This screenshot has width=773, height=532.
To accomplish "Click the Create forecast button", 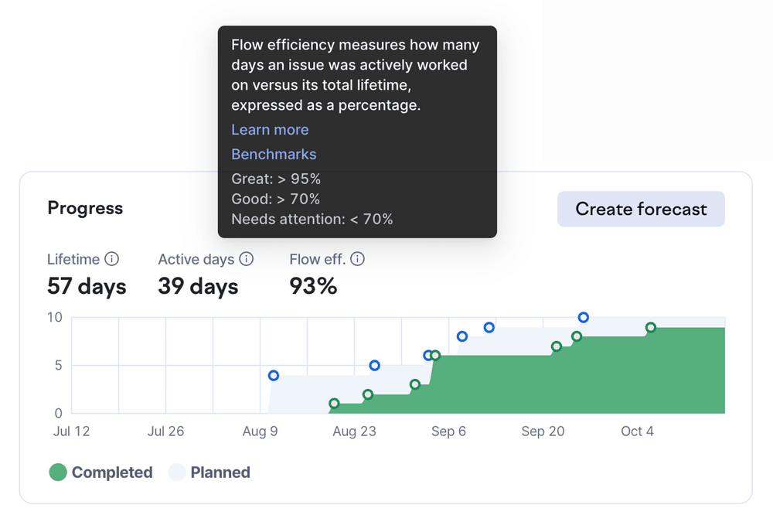I will pyautogui.click(x=641, y=209).
